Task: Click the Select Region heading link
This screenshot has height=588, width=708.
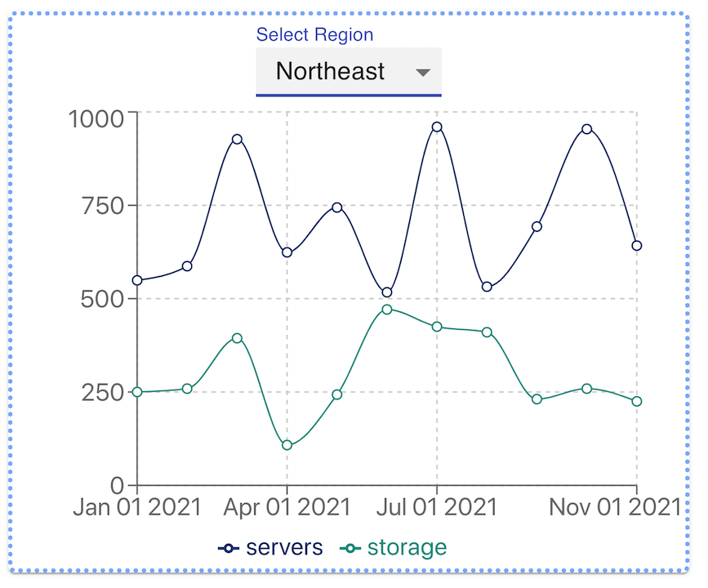Action: pos(314,34)
